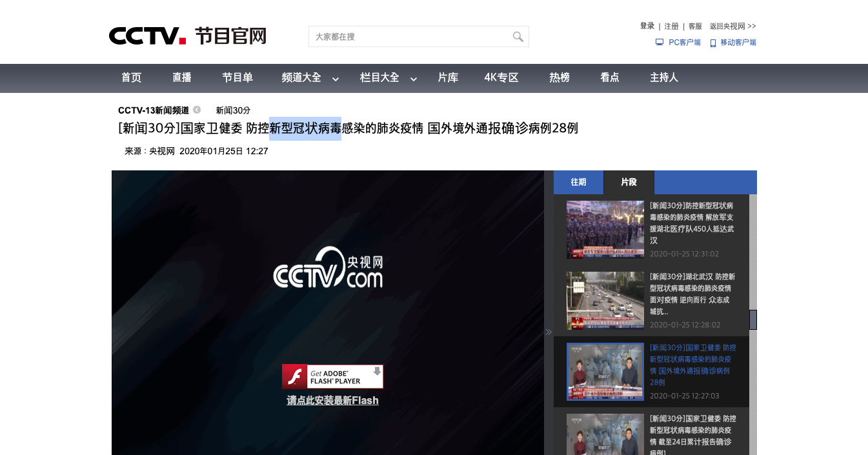Click timestamp 2020-01-25 12:31:02
This screenshot has height=455, width=868.
684,254
